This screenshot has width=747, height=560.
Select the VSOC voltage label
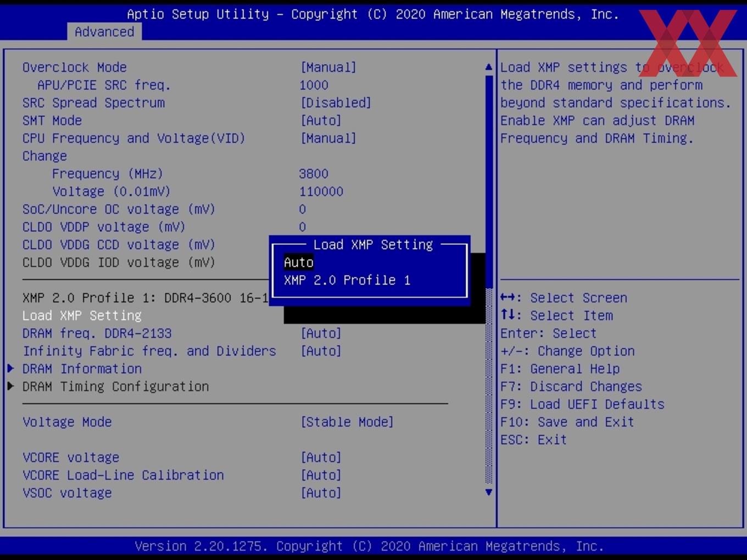[67, 492]
